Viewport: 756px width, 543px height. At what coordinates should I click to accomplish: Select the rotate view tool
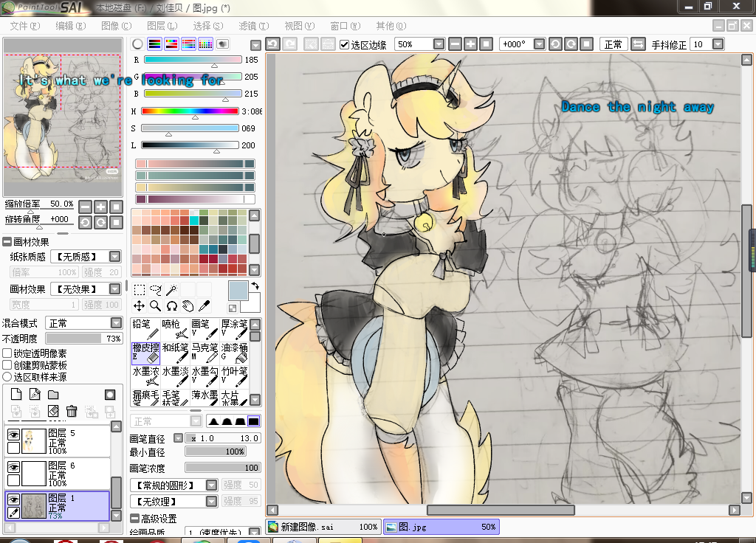(171, 306)
